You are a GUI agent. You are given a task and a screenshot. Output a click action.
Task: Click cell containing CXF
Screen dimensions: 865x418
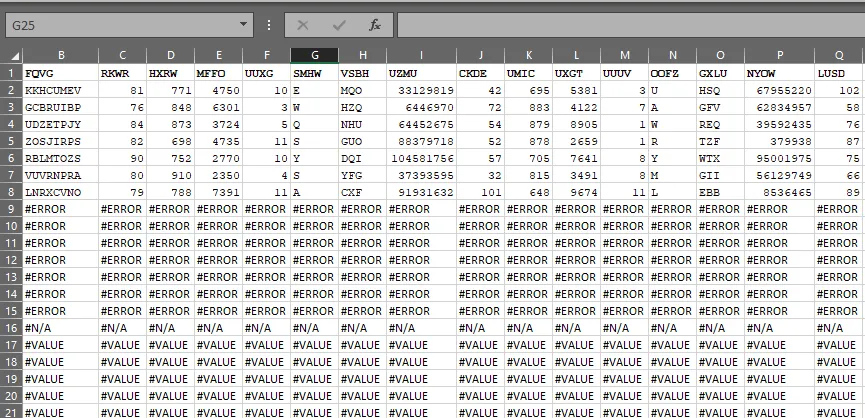362,193
